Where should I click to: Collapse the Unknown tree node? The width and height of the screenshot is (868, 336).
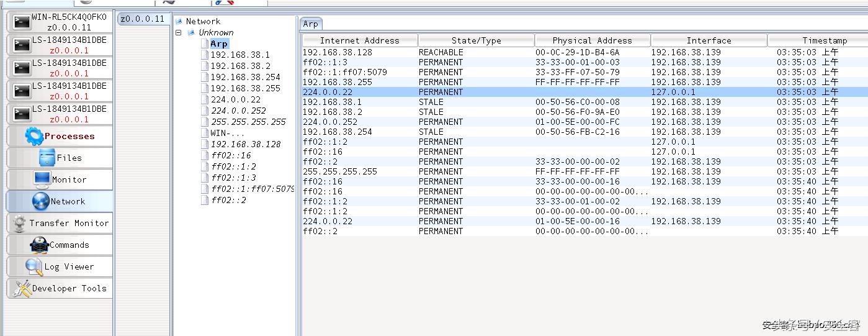point(179,33)
